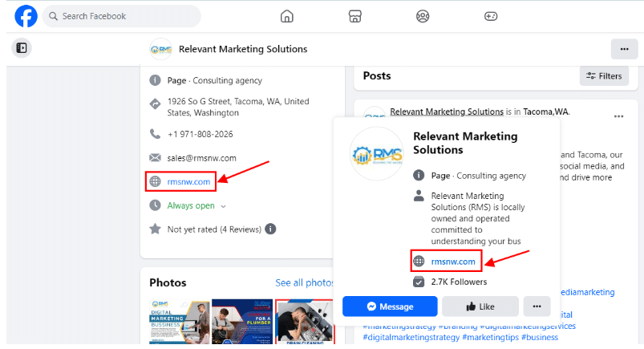Click the #digitalmarketingstrategy hashtag
The width and height of the screenshot is (644, 349).
pos(411,337)
